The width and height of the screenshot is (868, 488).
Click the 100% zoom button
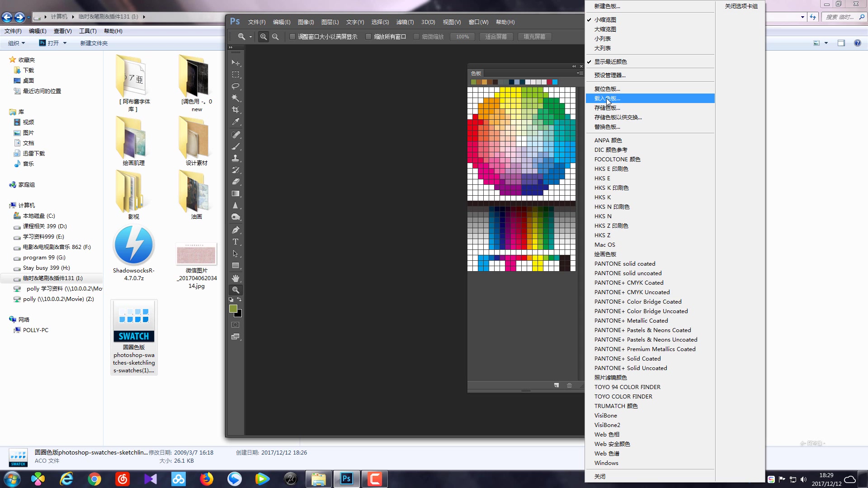click(x=462, y=37)
